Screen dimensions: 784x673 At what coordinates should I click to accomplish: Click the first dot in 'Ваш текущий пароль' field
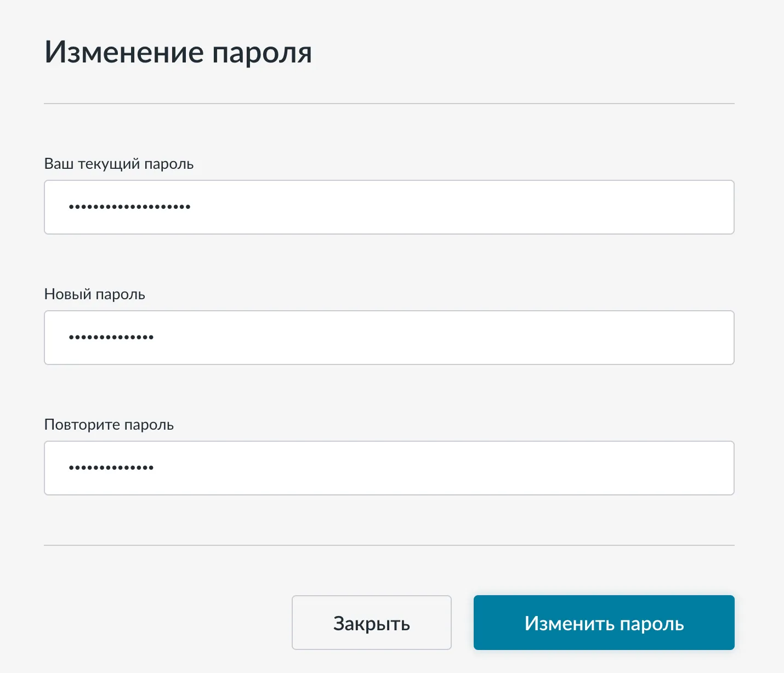[71, 207]
